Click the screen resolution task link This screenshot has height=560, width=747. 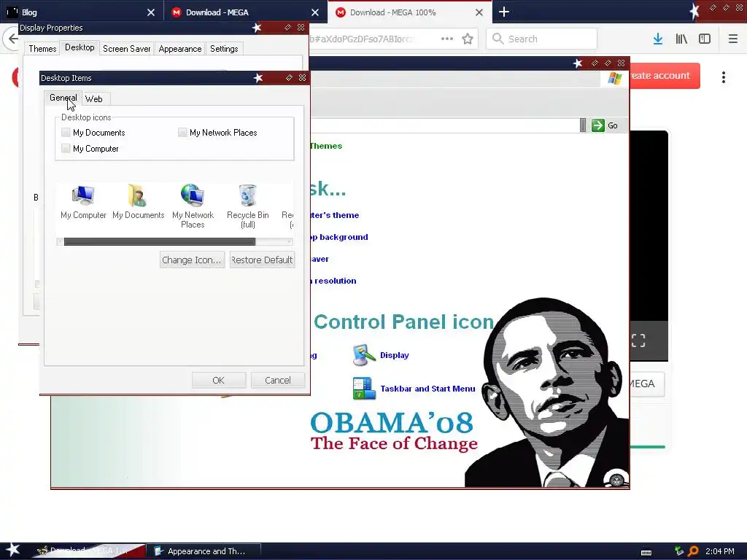coord(333,281)
